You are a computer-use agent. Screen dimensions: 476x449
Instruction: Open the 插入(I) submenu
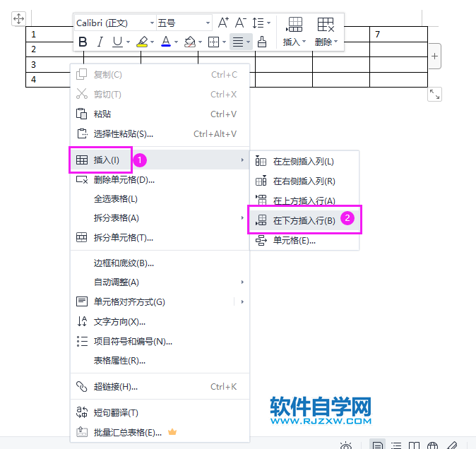[160, 160]
